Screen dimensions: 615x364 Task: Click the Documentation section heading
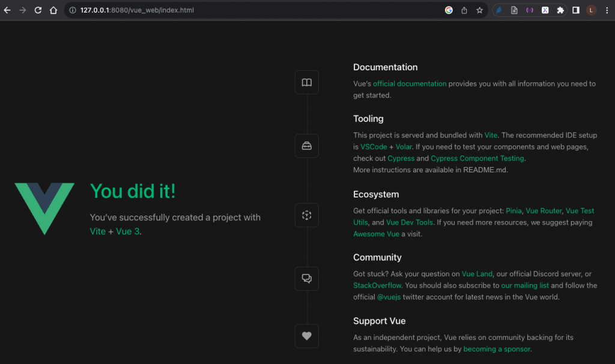point(385,67)
